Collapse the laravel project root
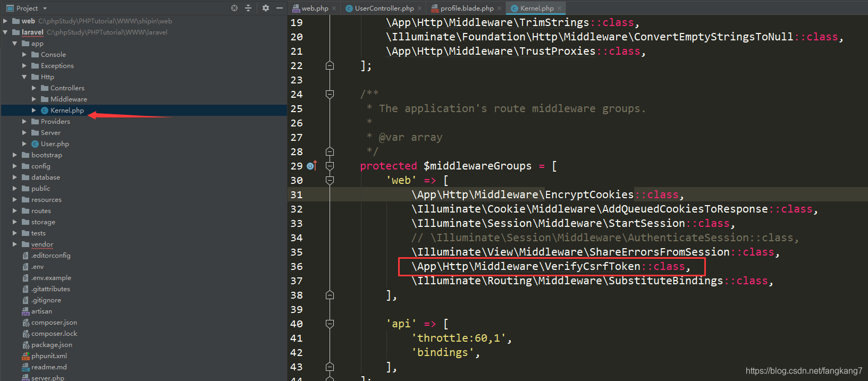 pyautogui.click(x=5, y=32)
